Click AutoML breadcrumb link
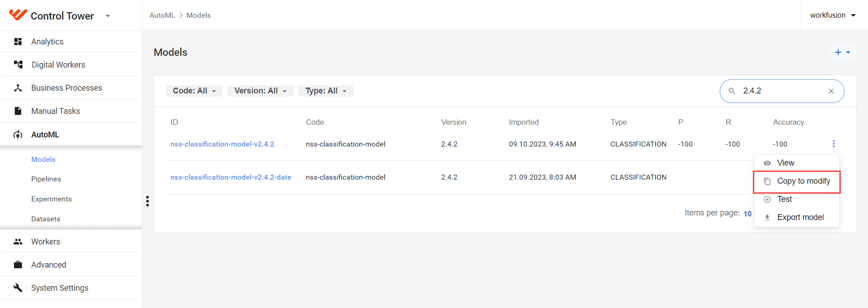This screenshot has height=308, width=868. coord(162,15)
